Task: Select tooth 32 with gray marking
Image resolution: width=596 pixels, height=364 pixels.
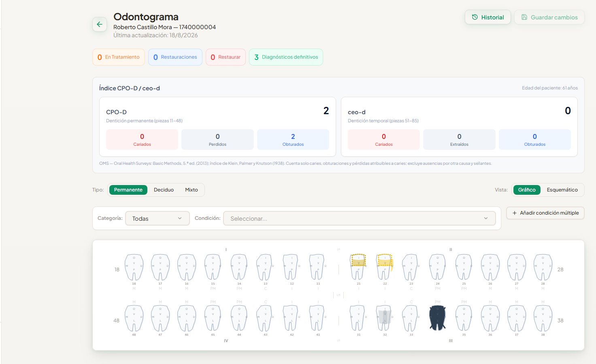Action: coord(385,318)
